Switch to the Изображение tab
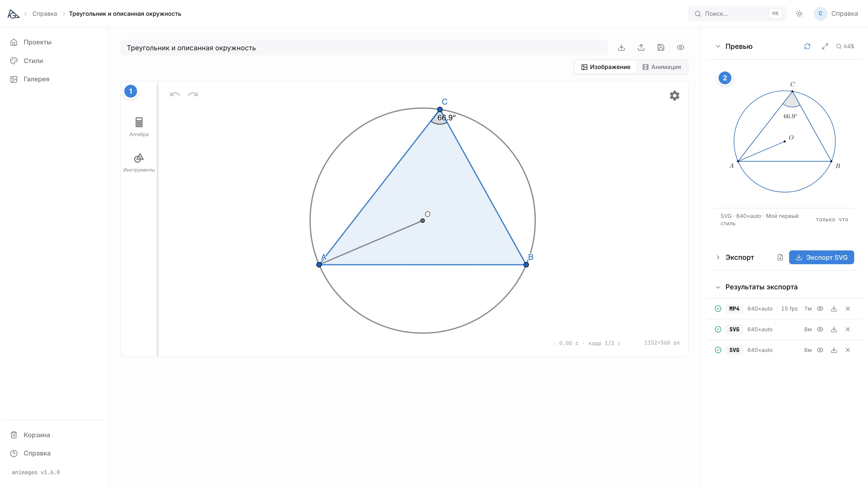Screen dimensions: 868x488 (x=606, y=67)
